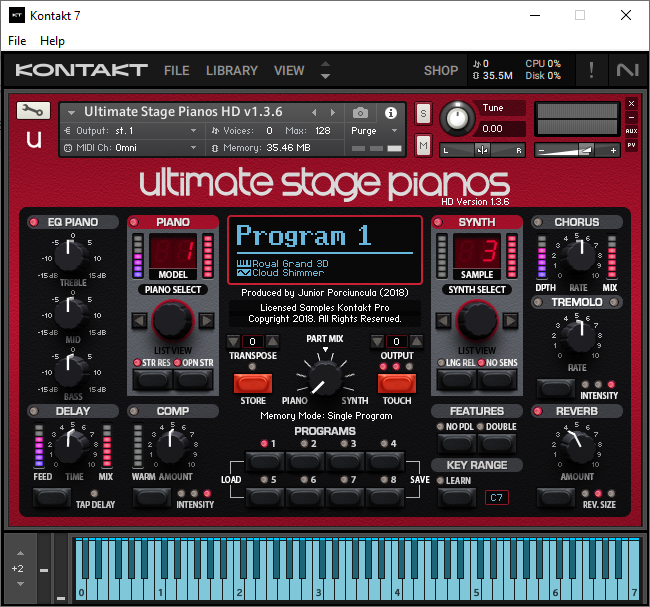Shift keyboard octave down arrow

pyautogui.click(x=20, y=584)
